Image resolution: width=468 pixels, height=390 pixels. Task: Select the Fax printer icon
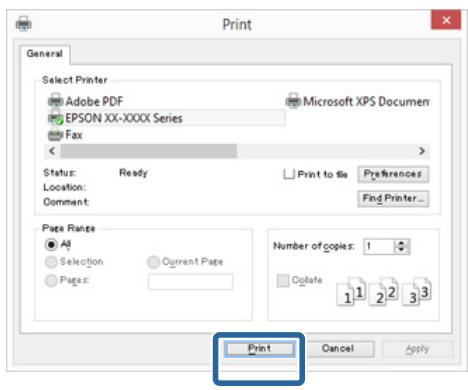click(x=55, y=135)
